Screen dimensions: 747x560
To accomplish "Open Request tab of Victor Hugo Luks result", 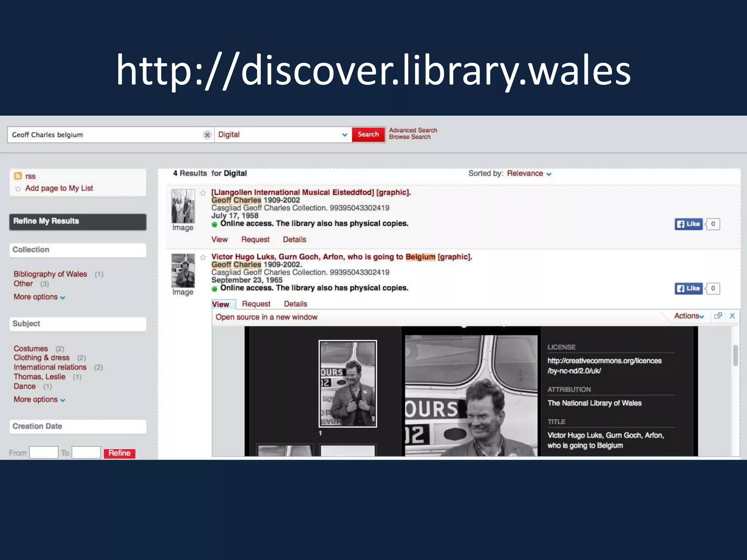I will click(x=256, y=304).
